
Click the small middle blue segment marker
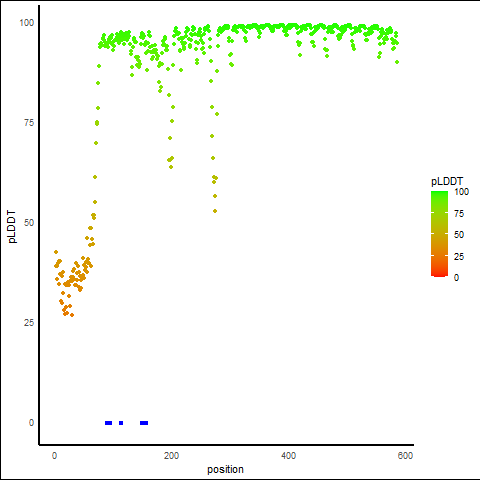click(x=121, y=423)
